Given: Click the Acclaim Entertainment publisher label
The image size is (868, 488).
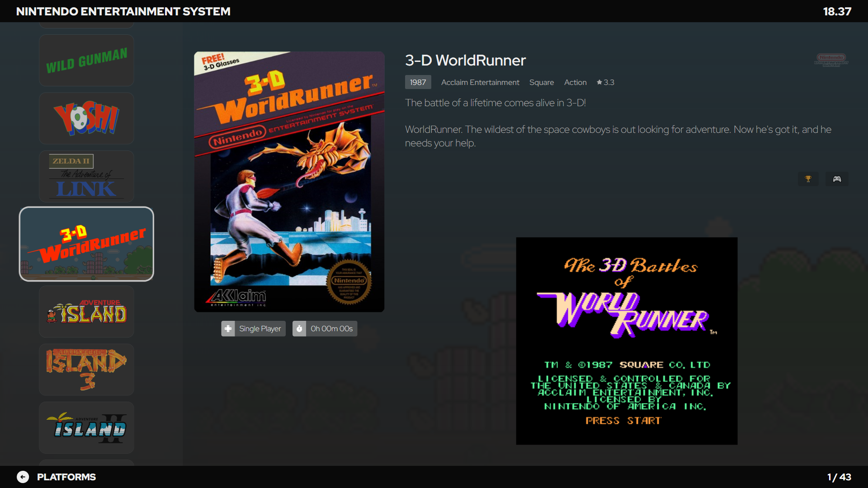Looking at the screenshot, I should 480,82.
